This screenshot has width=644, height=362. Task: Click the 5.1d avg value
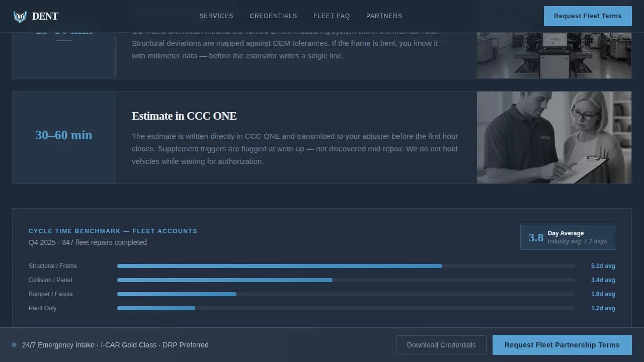(603, 266)
